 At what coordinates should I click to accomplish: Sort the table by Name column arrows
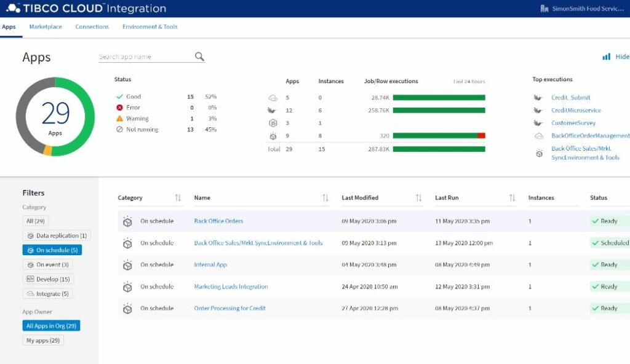pos(325,197)
